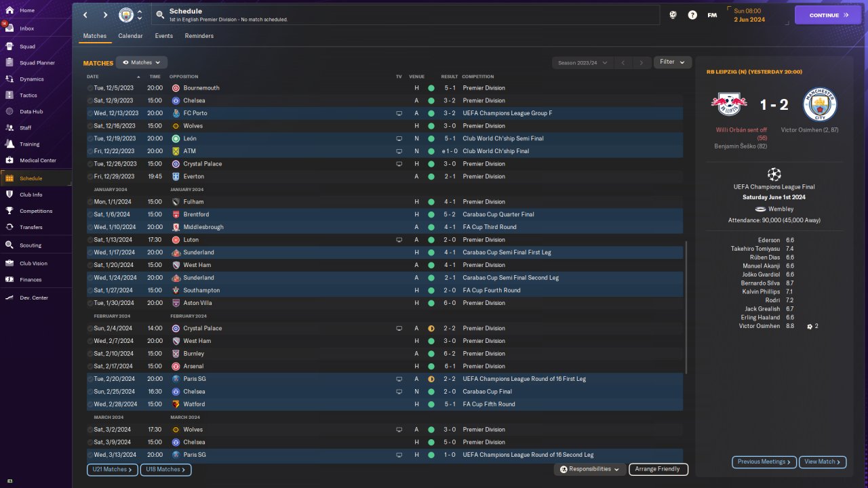This screenshot has height=488, width=868.
Task: Select the FC Porto row marker circle
Action: (x=90, y=113)
